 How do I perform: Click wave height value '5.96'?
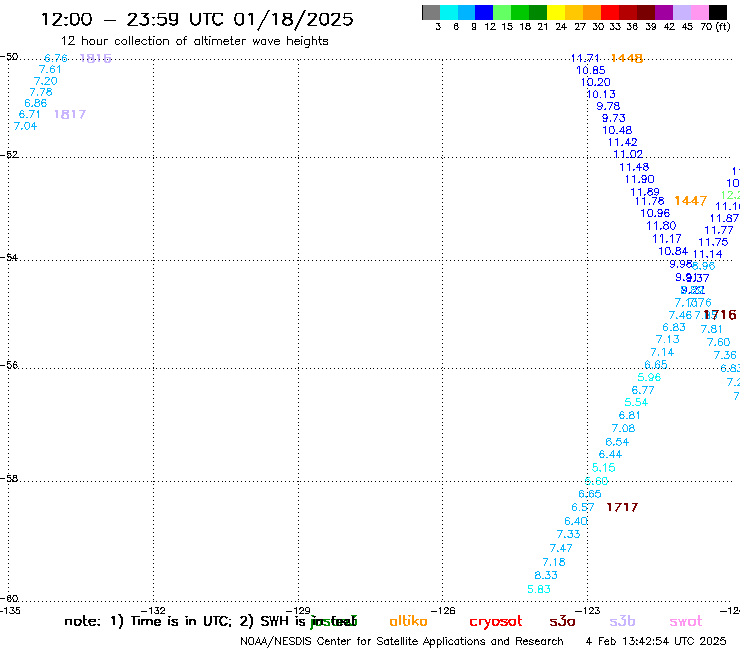click(x=649, y=377)
